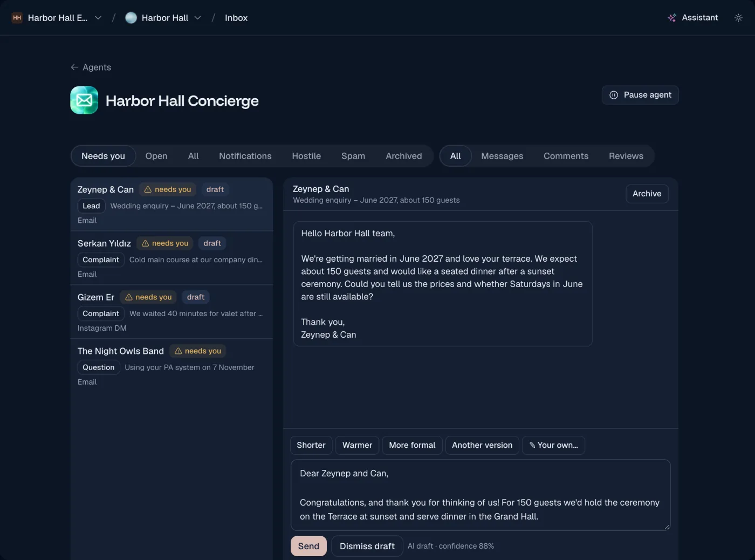755x560 pixels.
Task: Make the draft More formal
Action: tap(412, 445)
